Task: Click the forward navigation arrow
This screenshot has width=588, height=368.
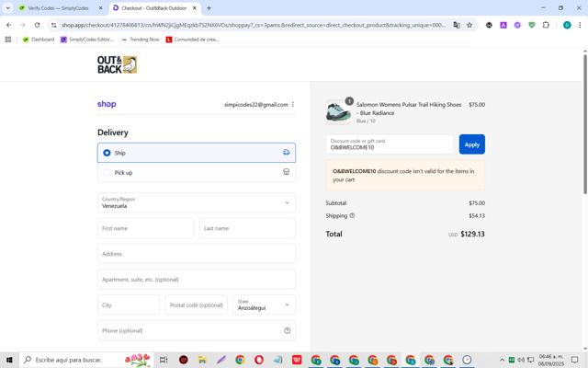Action: [23, 25]
